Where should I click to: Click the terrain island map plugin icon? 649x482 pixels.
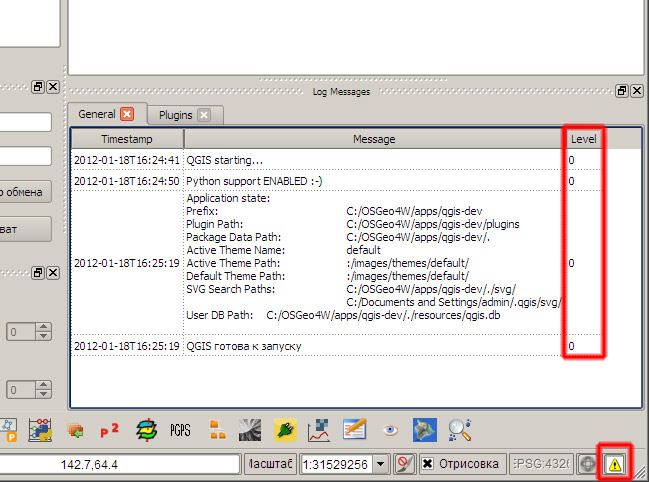(425, 430)
